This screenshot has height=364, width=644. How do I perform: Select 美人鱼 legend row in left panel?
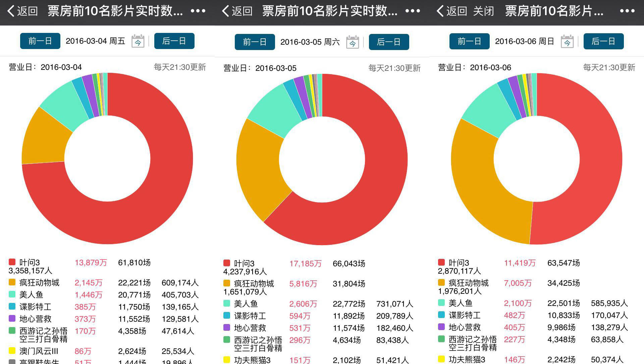pos(31,294)
